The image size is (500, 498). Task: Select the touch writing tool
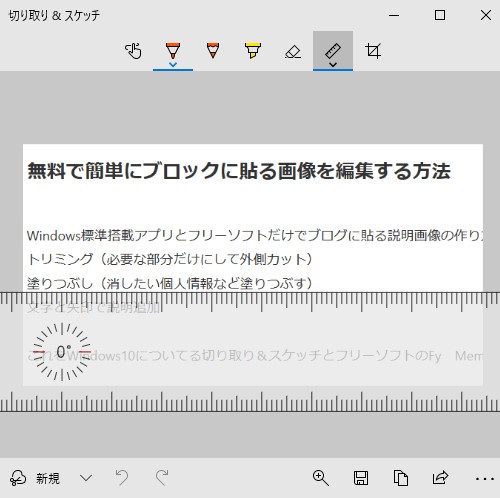coord(133,51)
